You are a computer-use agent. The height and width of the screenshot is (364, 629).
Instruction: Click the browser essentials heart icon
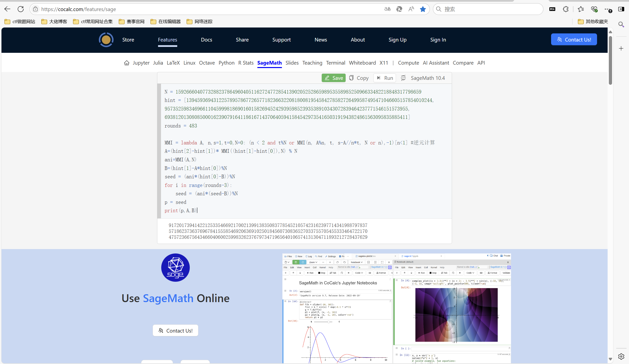click(x=594, y=9)
